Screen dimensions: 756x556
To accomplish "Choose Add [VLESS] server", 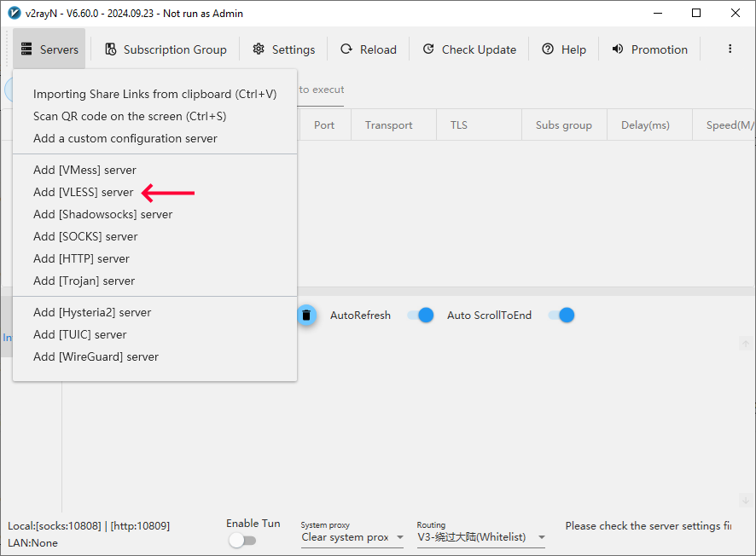I will click(154, 192).
